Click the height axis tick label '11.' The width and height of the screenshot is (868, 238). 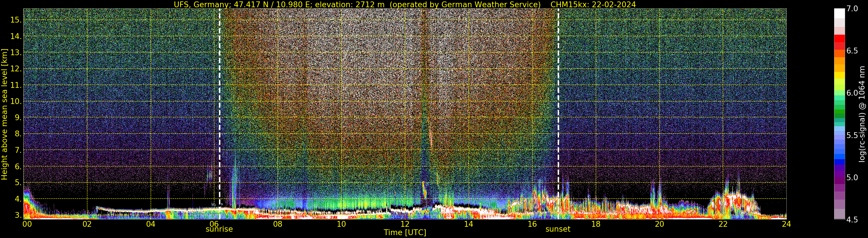point(16,85)
